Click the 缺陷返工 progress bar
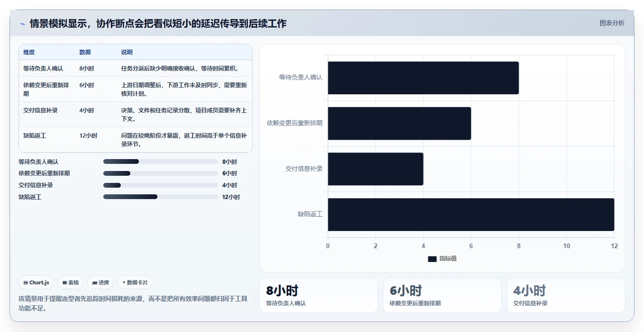This screenshot has width=644, height=332. coord(160,197)
